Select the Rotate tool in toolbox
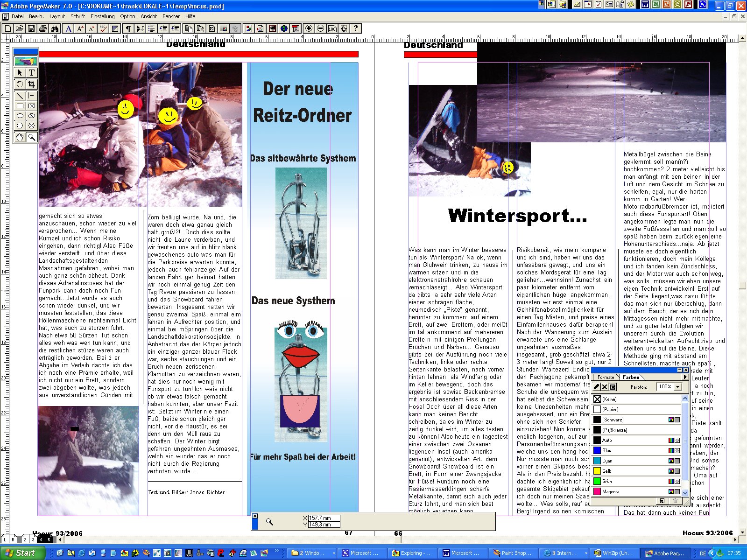Screen dimensions: 747x560 20,84
